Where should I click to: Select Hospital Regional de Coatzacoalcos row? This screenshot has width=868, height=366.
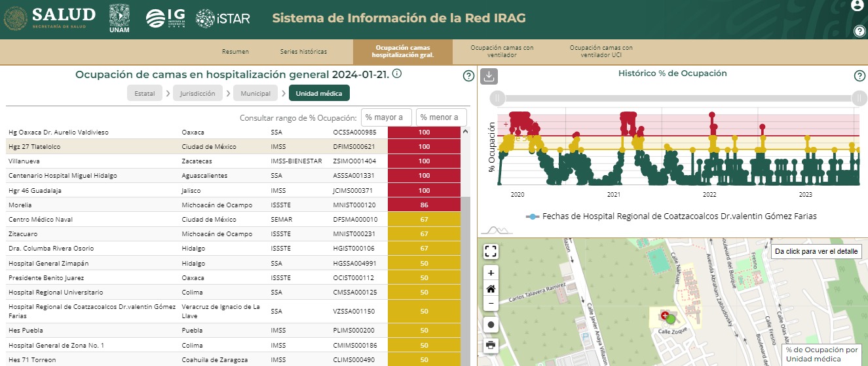pyautogui.click(x=234, y=311)
